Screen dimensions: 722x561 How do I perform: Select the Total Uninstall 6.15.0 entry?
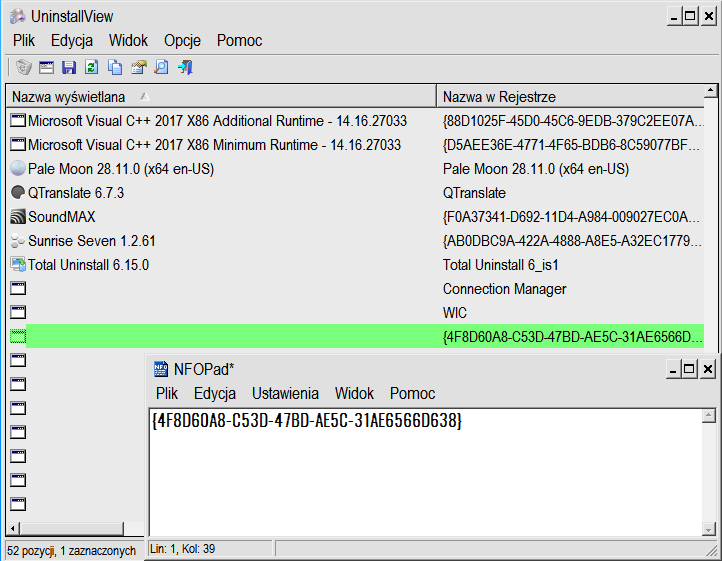(88, 264)
